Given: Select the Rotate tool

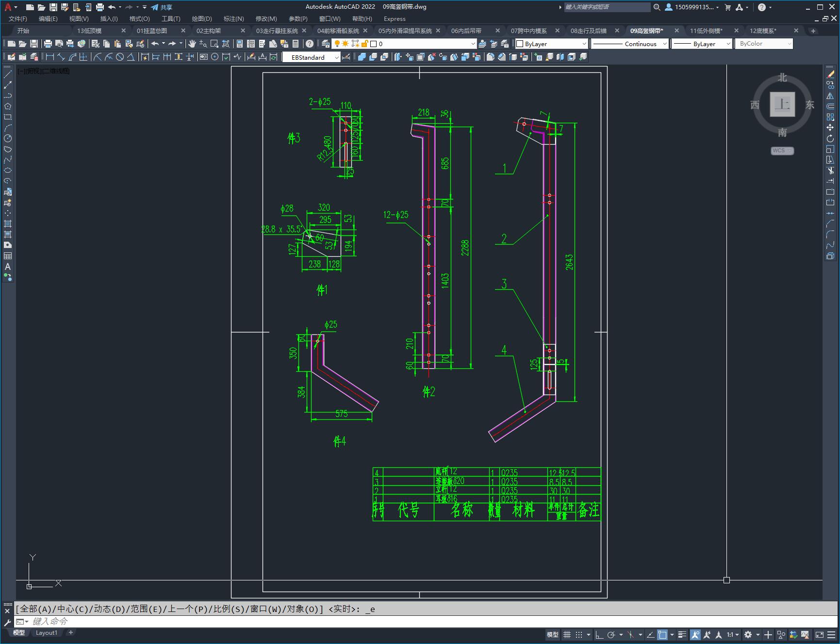Looking at the screenshot, I should point(830,138).
